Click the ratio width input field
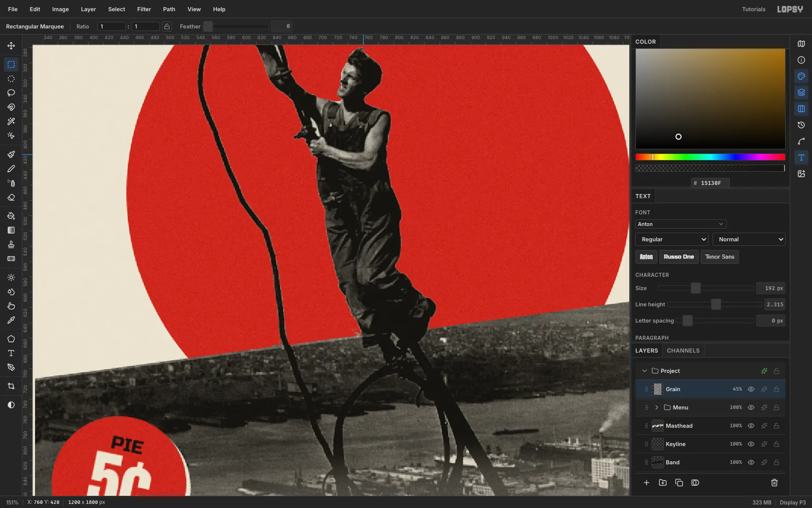The image size is (812, 508). point(112,26)
